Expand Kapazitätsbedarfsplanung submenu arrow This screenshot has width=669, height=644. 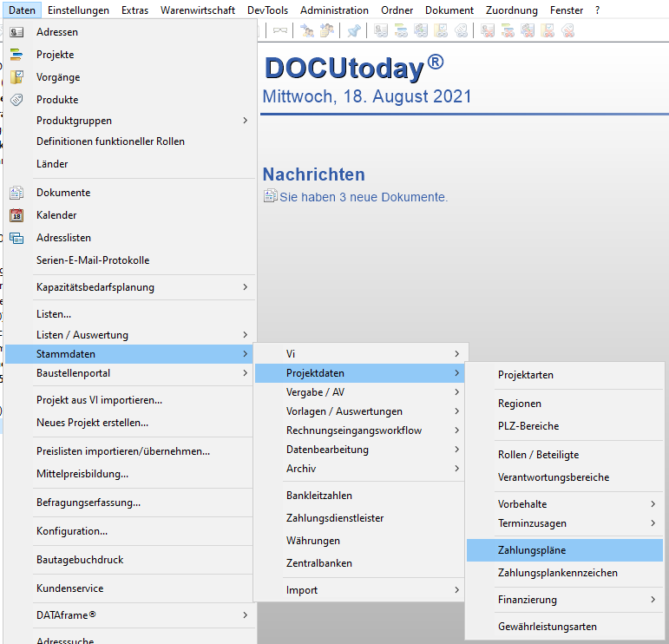(245, 286)
